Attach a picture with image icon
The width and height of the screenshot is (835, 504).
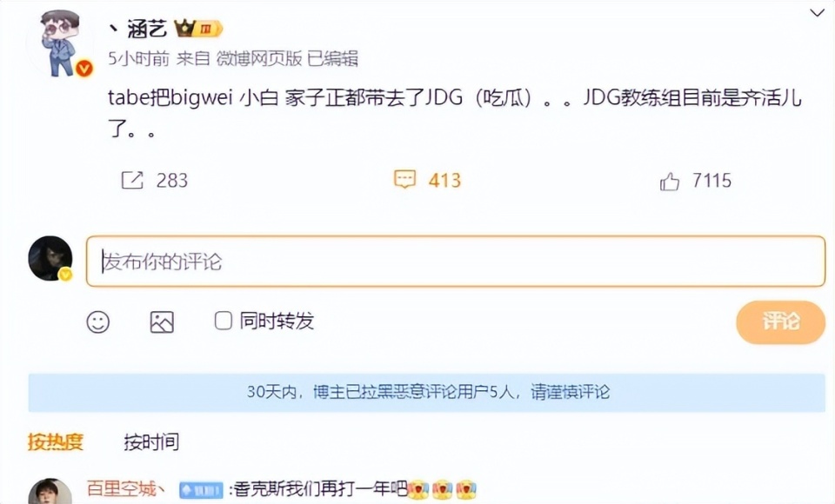[x=162, y=322]
